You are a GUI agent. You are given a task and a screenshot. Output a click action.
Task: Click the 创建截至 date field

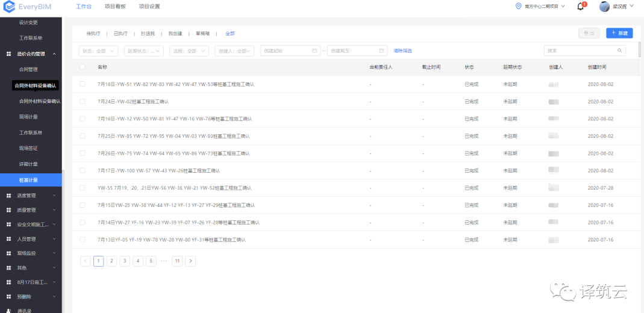[357, 51]
